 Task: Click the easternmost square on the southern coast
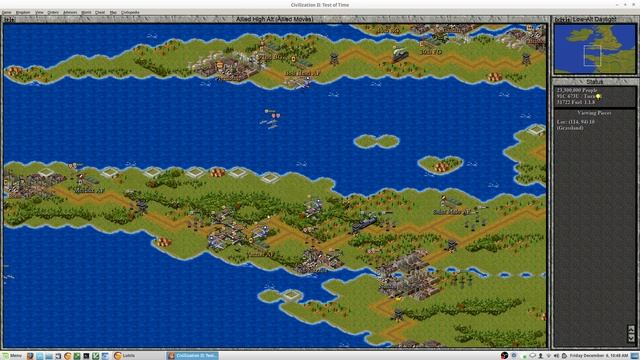click(269, 178)
